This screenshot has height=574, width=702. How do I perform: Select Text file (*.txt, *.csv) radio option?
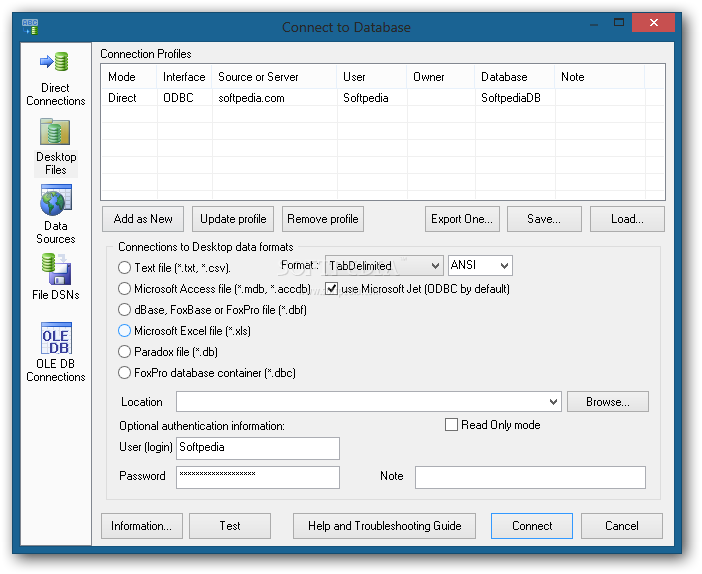point(124,268)
